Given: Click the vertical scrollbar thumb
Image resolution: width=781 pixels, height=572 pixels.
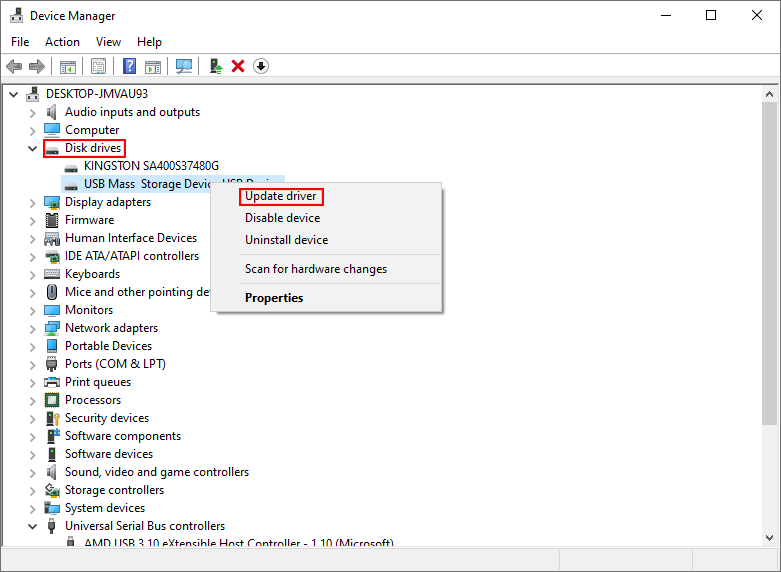Looking at the screenshot, I should click(769, 264).
